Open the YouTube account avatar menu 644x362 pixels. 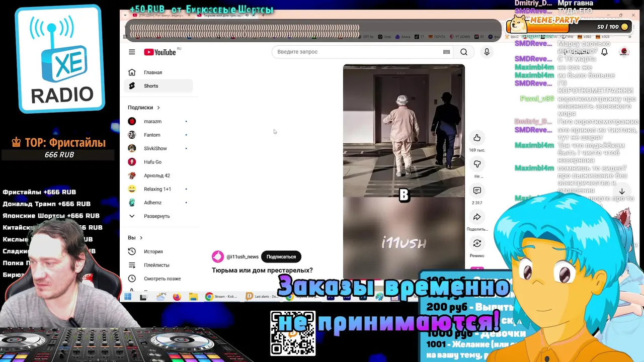click(624, 52)
